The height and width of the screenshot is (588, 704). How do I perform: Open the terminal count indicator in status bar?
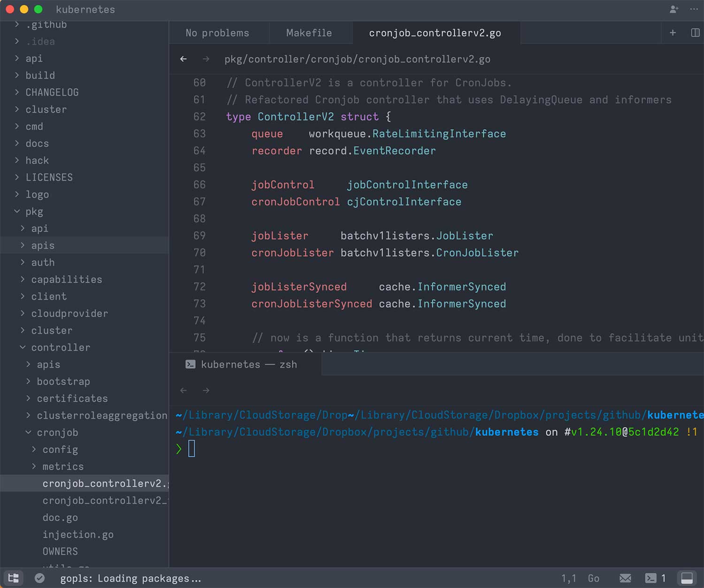[656, 578]
